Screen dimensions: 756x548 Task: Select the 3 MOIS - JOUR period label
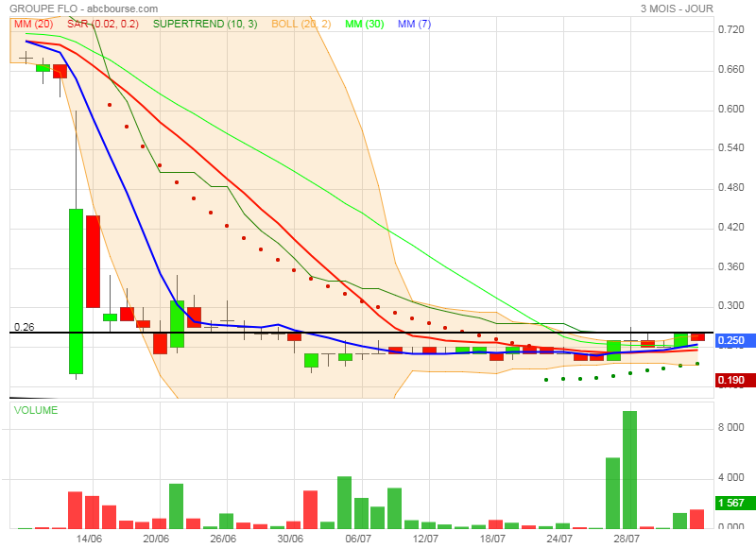[x=677, y=9]
